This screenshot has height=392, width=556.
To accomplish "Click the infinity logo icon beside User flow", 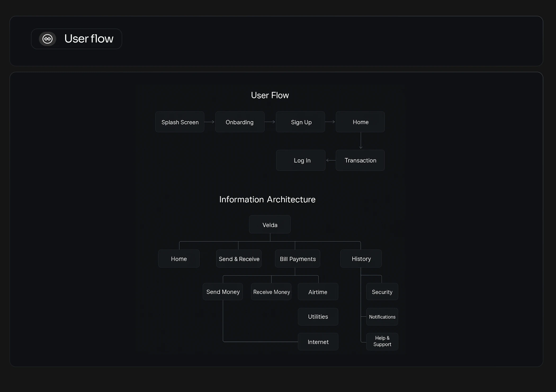I will [x=48, y=39].
